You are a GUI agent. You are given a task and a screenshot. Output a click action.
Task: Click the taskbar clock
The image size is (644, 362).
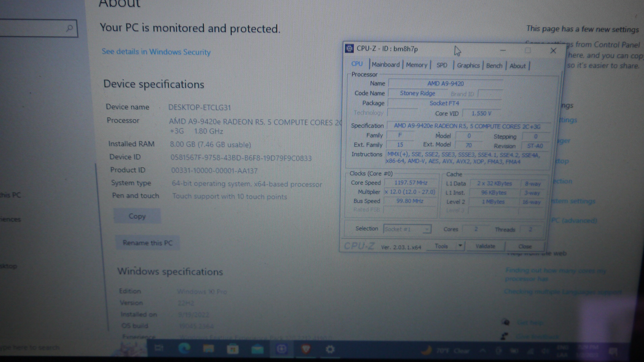[x=588, y=351]
